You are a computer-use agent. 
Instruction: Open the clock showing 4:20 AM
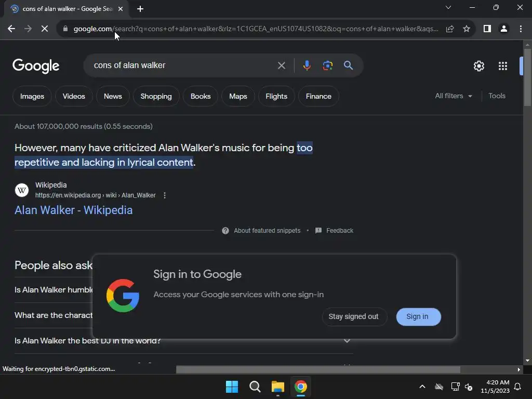[495, 387]
